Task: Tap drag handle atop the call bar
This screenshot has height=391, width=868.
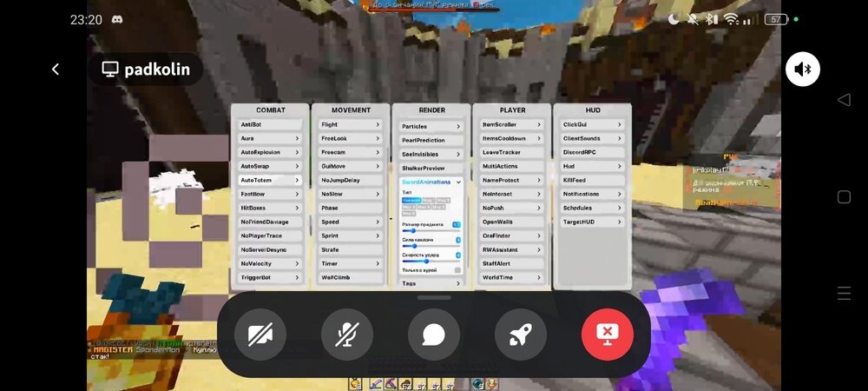Action: click(434, 298)
